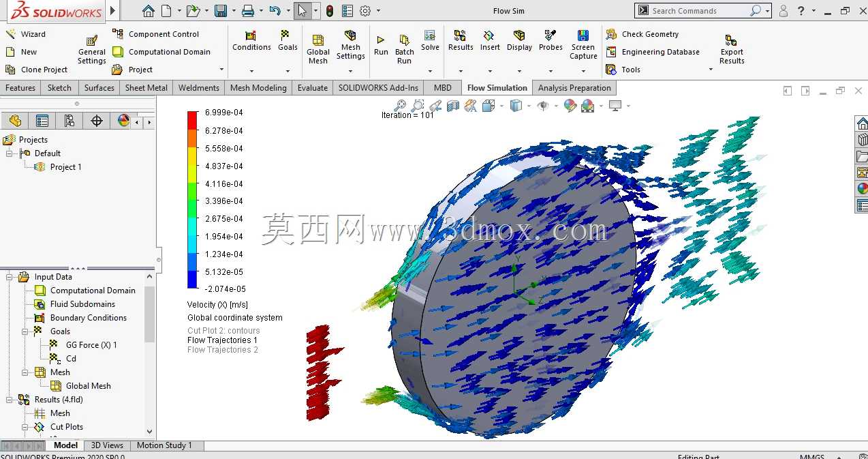Click the Undo icon
868x459 pixels.
click(275, 11)
